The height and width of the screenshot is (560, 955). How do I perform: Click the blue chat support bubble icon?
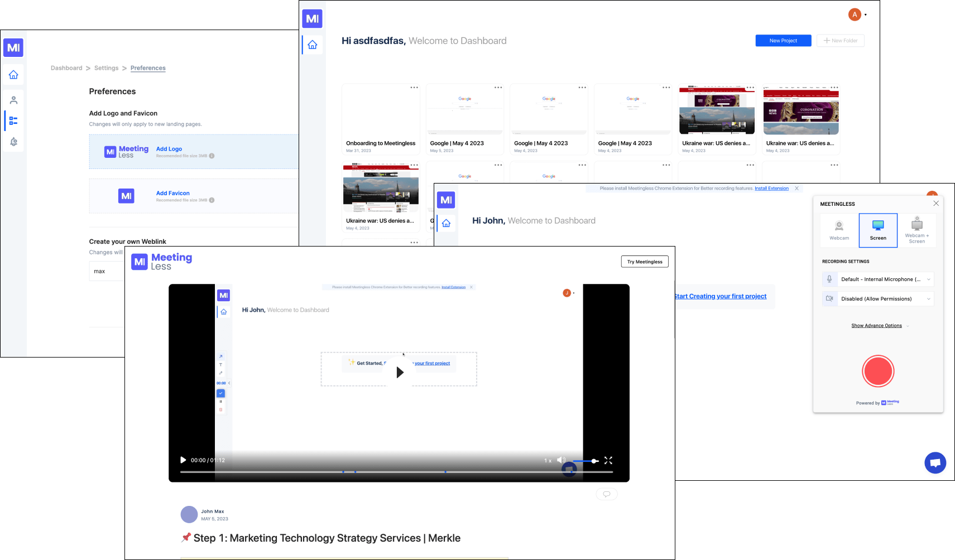935,462
